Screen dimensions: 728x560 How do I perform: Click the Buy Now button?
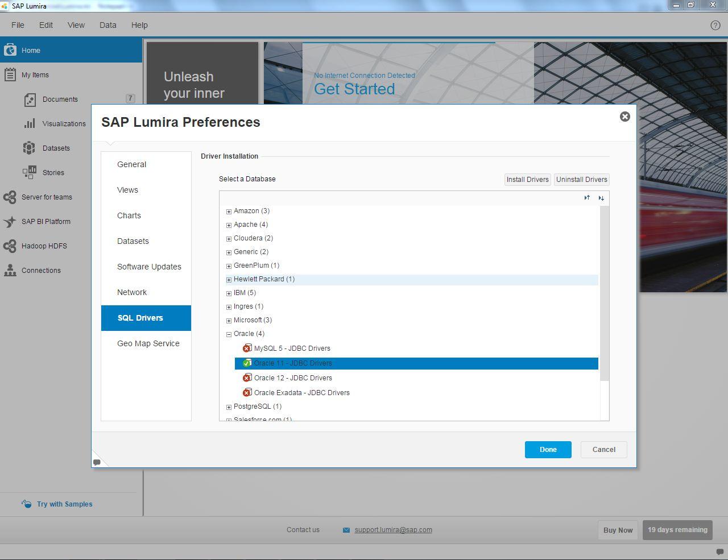tap(618, 530)
